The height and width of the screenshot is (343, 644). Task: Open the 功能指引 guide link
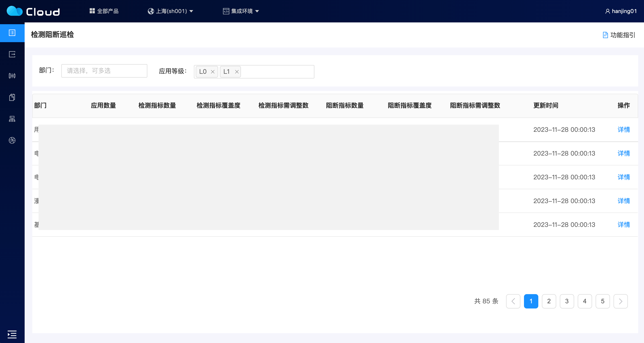pyautogui.click(x=619, y=35)
